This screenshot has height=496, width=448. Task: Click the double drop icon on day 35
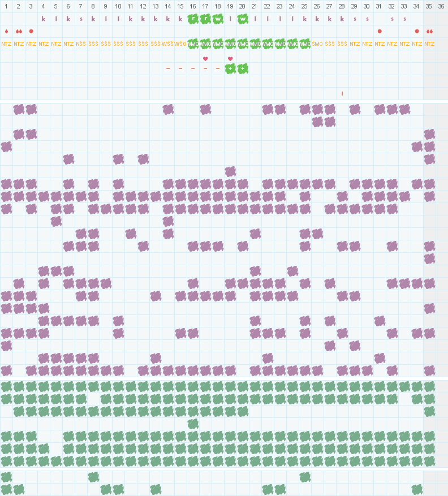(429, 31)
